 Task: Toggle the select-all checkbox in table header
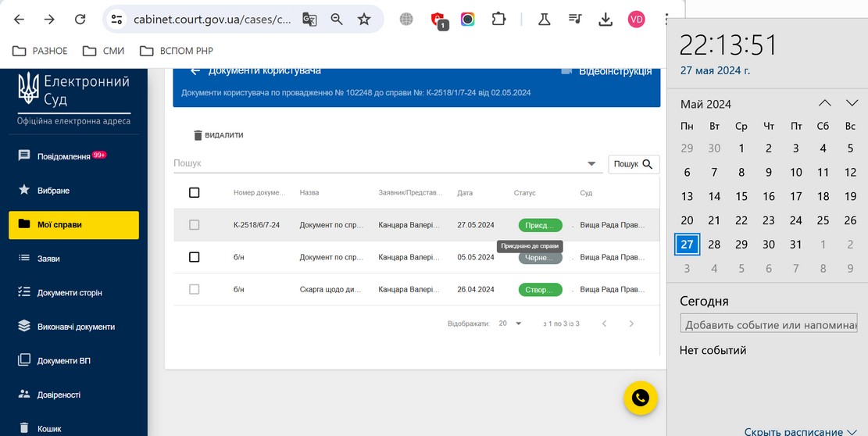(x=194, y=192)
